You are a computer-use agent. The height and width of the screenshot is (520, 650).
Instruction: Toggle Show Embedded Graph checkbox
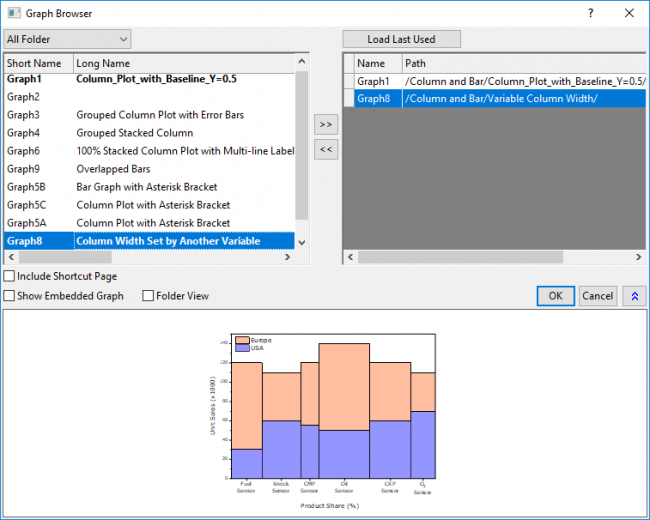tap(10, 296)
